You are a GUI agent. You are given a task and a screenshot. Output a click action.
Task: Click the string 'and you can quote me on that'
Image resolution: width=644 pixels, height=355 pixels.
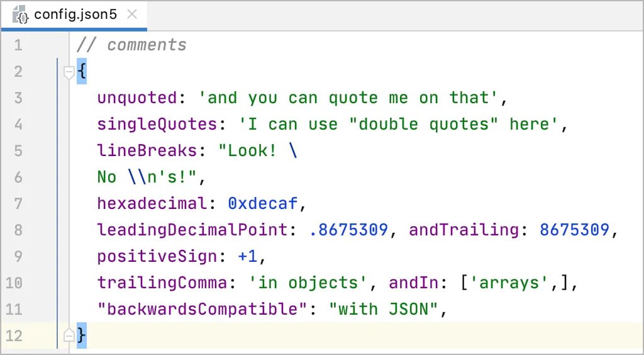click(x=348, y=98)
